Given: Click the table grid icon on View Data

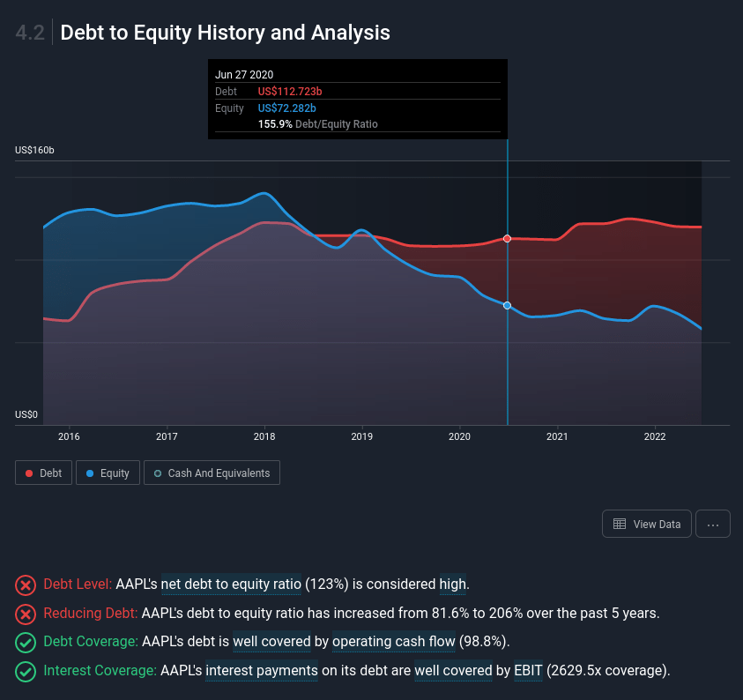Looking at the screenshot, I should (x=618, y=524).
